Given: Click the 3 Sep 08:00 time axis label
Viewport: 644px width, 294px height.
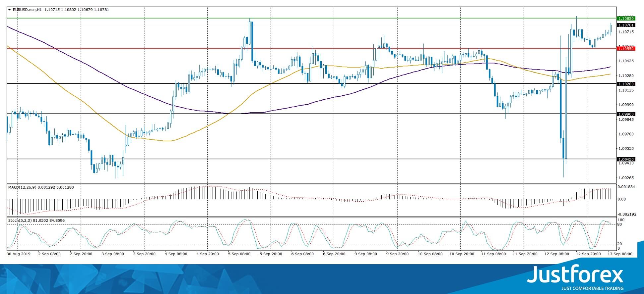Looking at the screenshot, I should point(113,254).
